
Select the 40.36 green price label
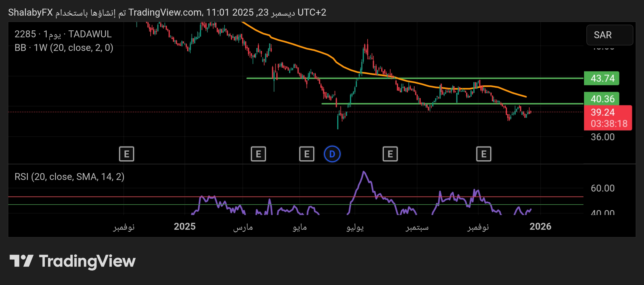tap(601, 99)
